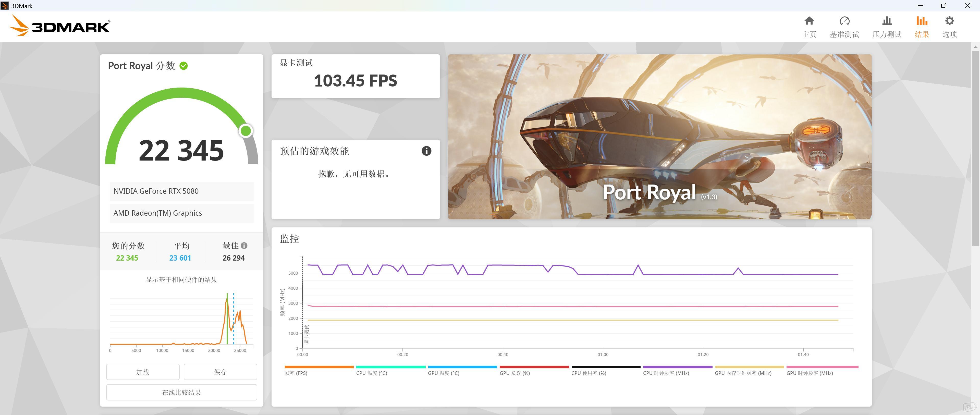
Task: Click the average score 23 601
Action: point(180,258)
